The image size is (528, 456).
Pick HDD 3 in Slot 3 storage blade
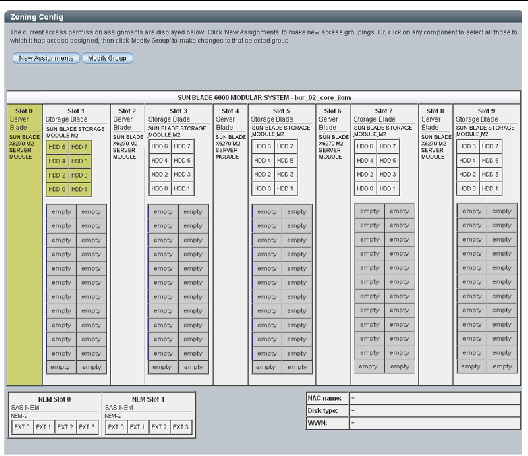[x=182, y=174]
